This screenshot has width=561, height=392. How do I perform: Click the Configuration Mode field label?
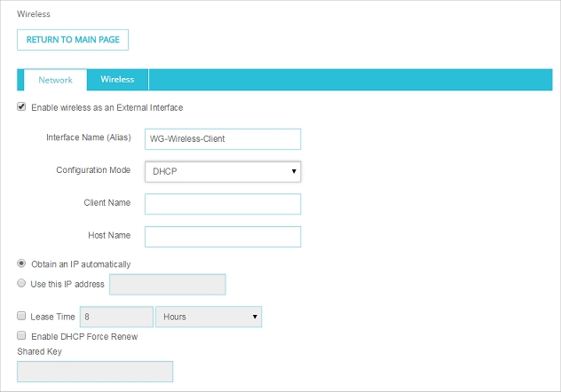point(93,170)
